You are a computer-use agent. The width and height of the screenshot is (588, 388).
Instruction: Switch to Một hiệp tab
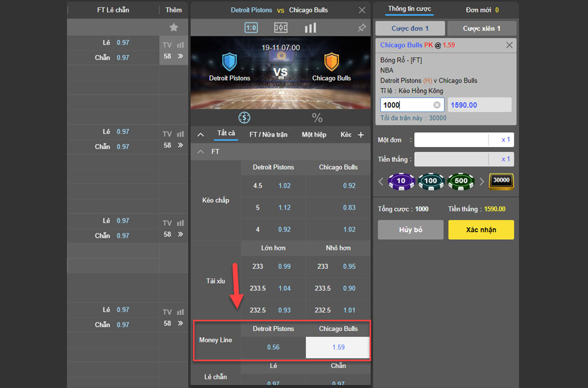click(314, 135)
